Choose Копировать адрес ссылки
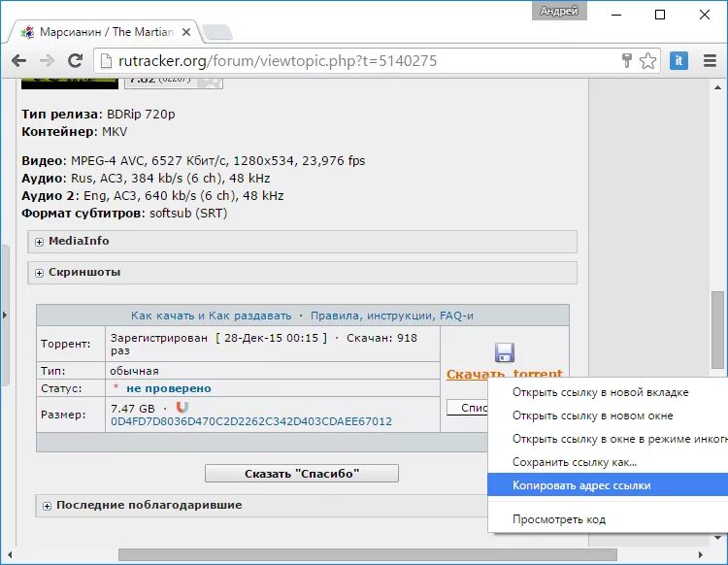Image resolution: width=728 pixels, height=565 pixels. tap(608, 485)
